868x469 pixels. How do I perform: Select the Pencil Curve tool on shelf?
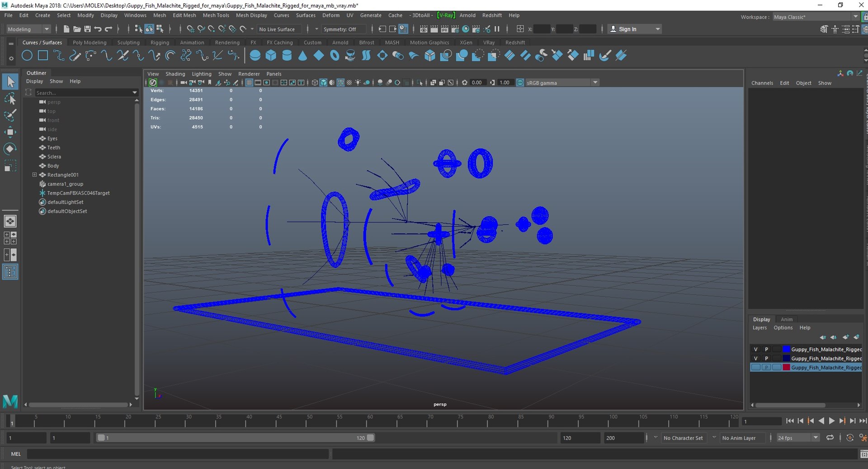click(75, 56)
